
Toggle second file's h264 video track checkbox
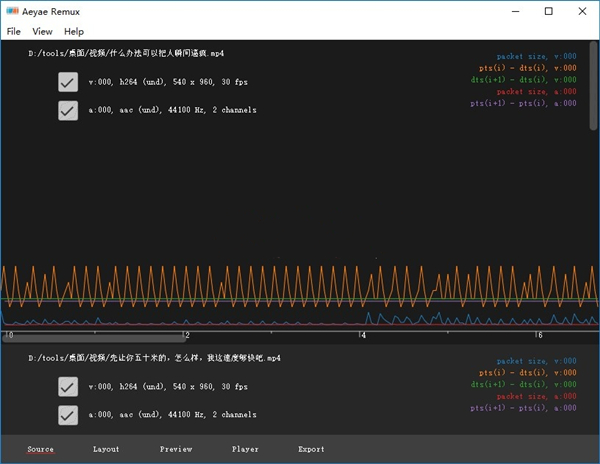68,387
